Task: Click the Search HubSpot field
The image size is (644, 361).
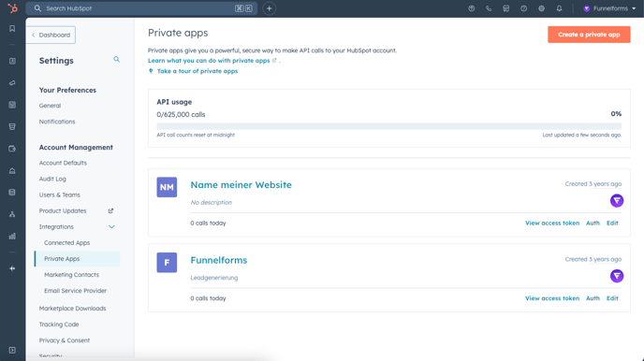Action: [x=141, y=8]
